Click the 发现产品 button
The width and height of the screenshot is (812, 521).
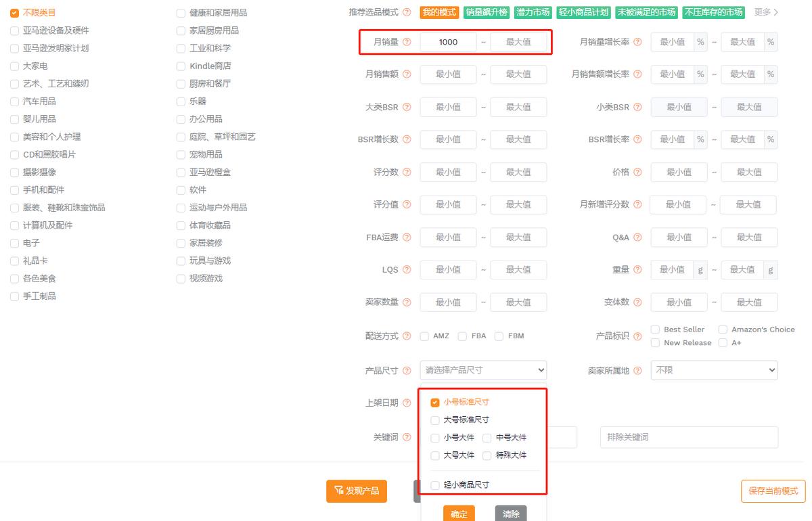point(357,491)
